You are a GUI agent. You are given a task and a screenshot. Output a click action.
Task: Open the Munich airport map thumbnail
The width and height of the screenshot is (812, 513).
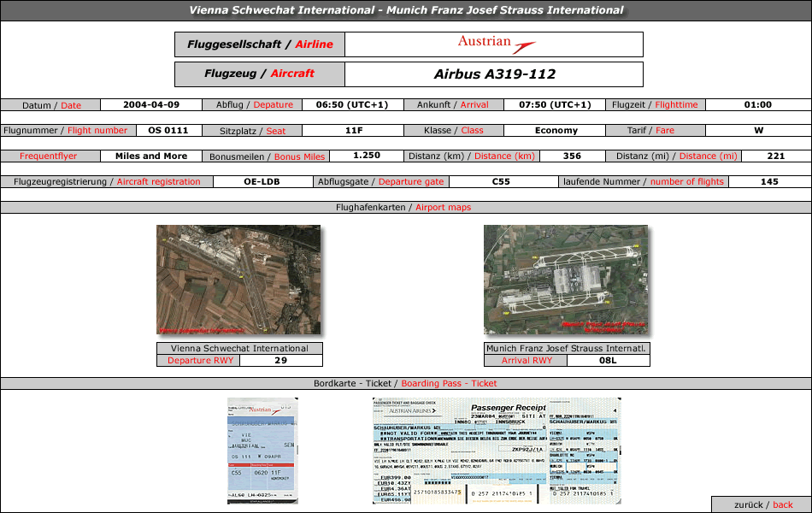click(566, 280)
